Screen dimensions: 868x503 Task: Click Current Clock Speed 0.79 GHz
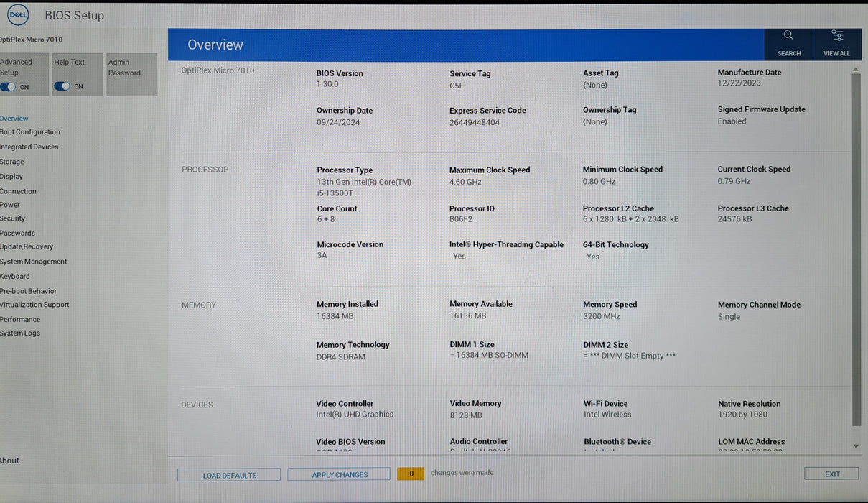pyautogui.click(x=734, y=181)
